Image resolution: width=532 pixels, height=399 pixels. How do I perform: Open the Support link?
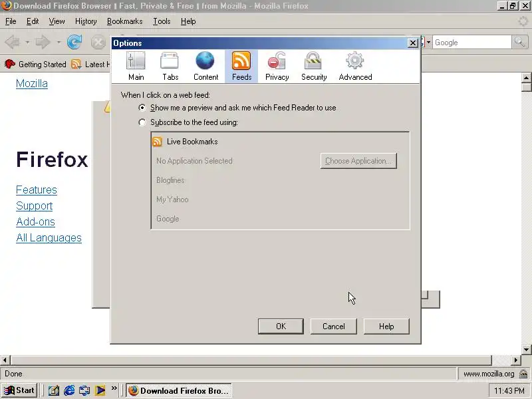[35, 205]
